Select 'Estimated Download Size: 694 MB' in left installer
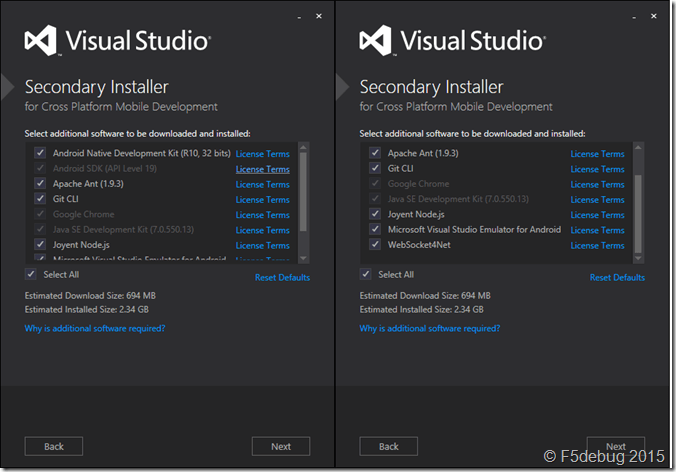Screen dimensions: 676x472 coord(90,296)
